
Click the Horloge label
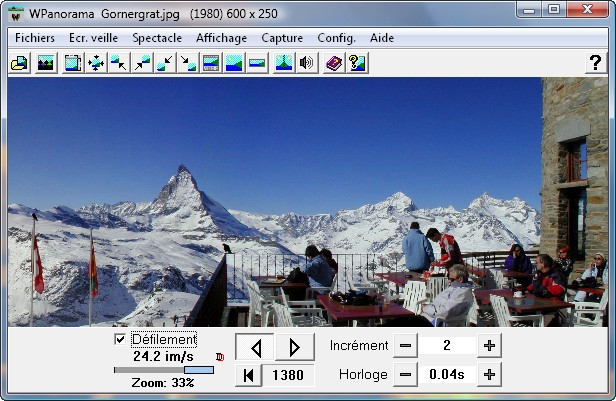[x=363, y=375]
